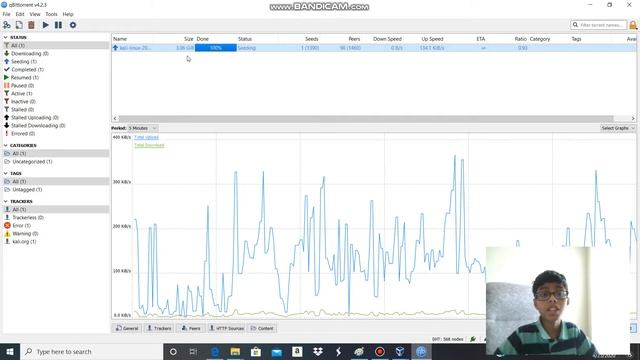Click the red Delete torrent trash icon

[31, 25]
